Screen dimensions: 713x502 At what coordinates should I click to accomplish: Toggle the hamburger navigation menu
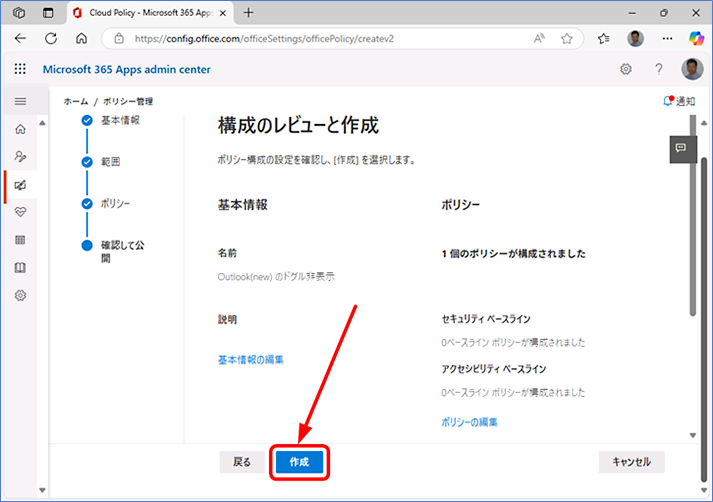(x=20, y=101)
